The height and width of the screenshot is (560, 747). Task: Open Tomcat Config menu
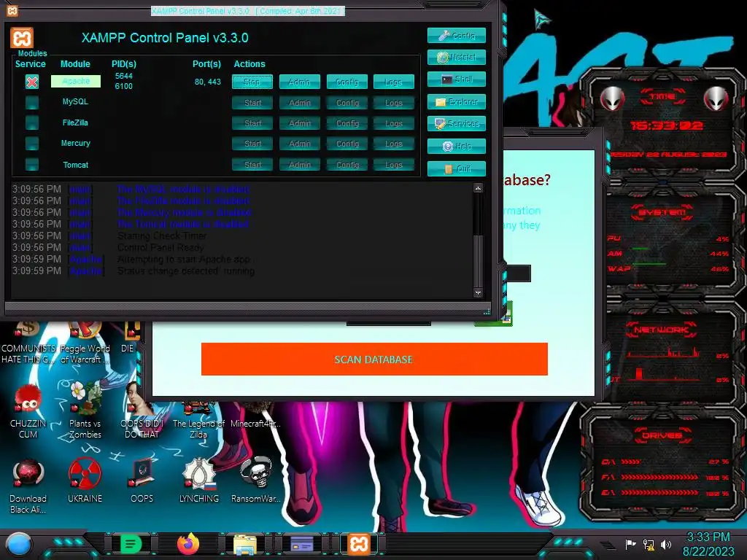coord(347,165)
